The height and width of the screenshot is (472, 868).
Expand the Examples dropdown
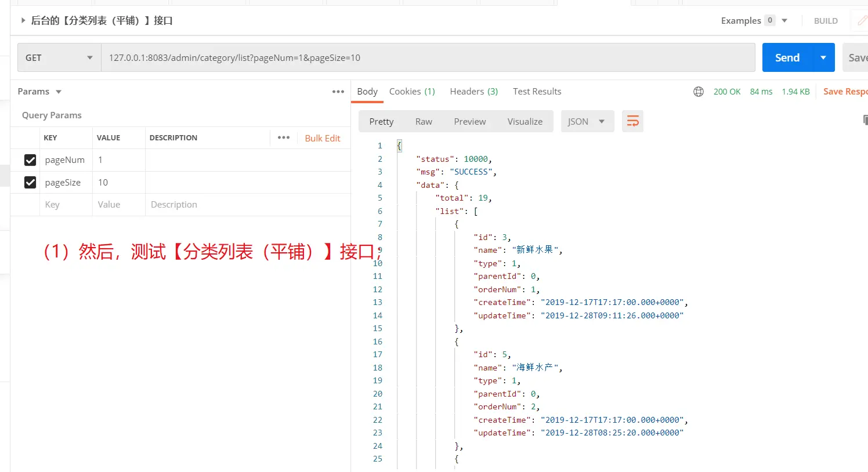[x=784, y=20]
